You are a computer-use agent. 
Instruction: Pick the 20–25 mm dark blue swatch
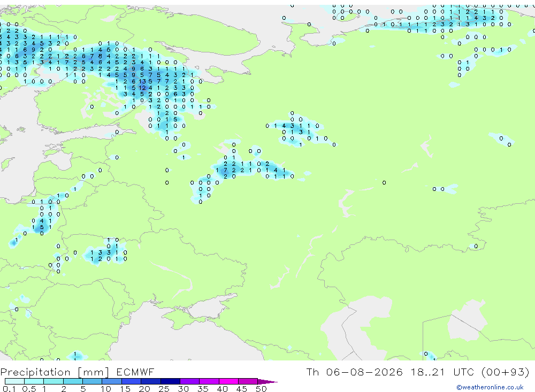pos(151,381)
